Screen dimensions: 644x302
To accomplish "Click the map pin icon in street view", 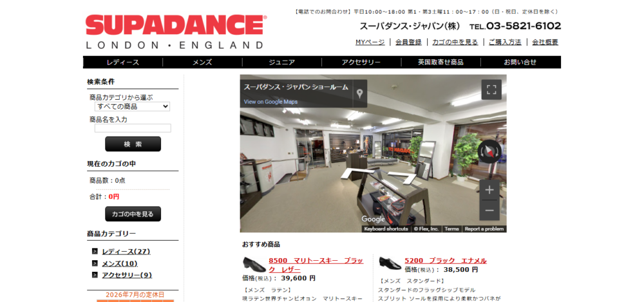I will point(360,93).
